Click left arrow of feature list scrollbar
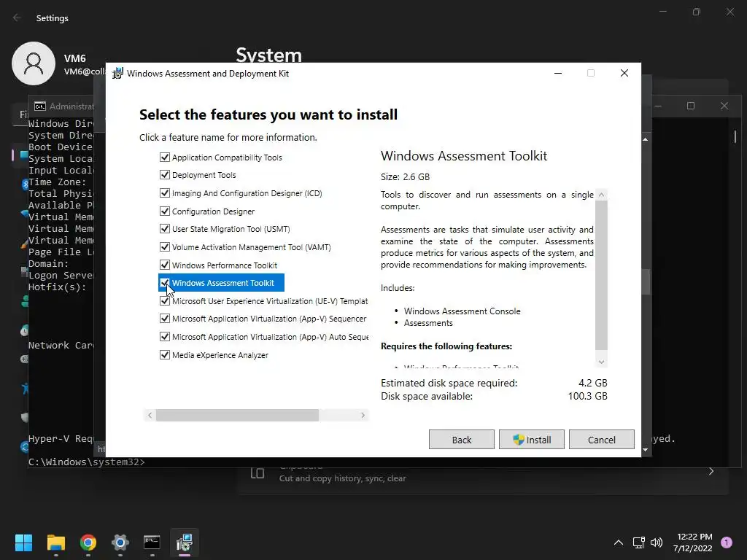Viewport: 747px width, 560px height. tap(150, 415)
